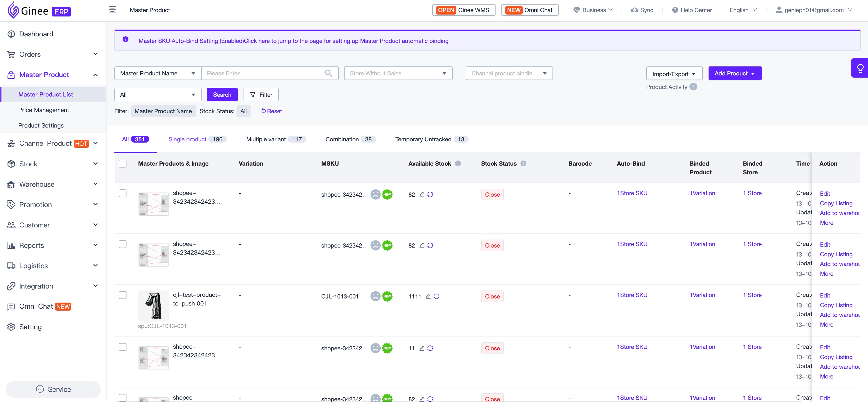
Task: Click the search magnifier icon in name field
Action: point(329,73)
